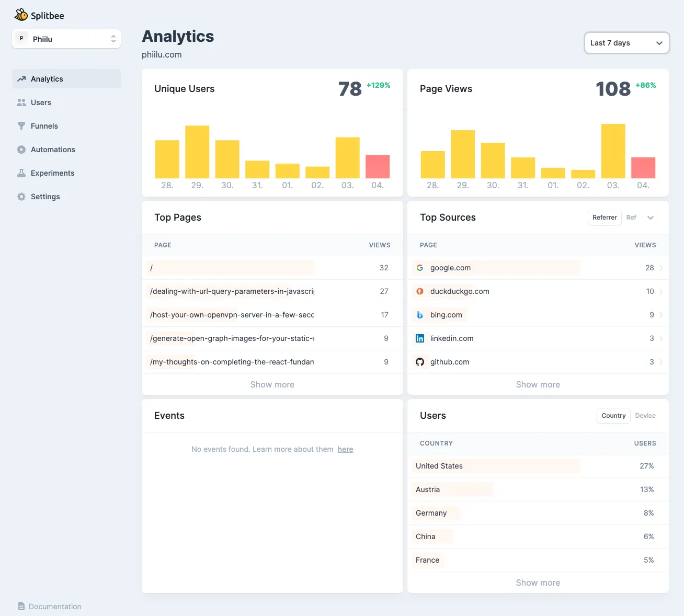Open the Last 7 days range dropdown

(626, 43)
